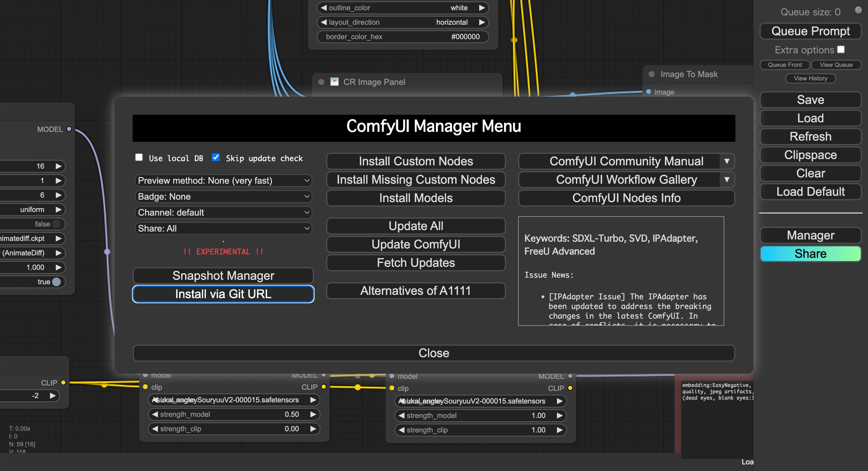This screenshot has width=868, height=471.
Task: Tick the Extra options checkbox
Action: (841, 49)
